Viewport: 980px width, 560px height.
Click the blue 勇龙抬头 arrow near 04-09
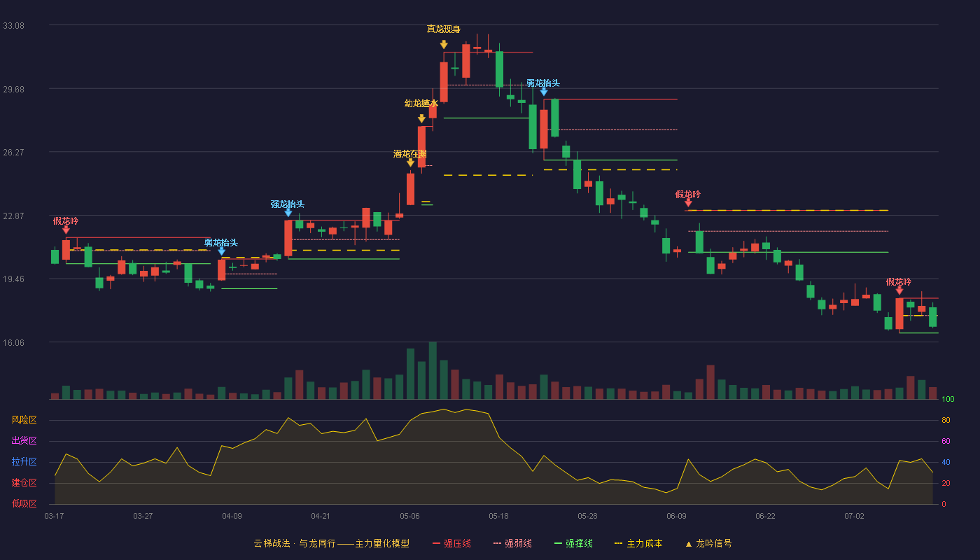click(x=221, y=251)
